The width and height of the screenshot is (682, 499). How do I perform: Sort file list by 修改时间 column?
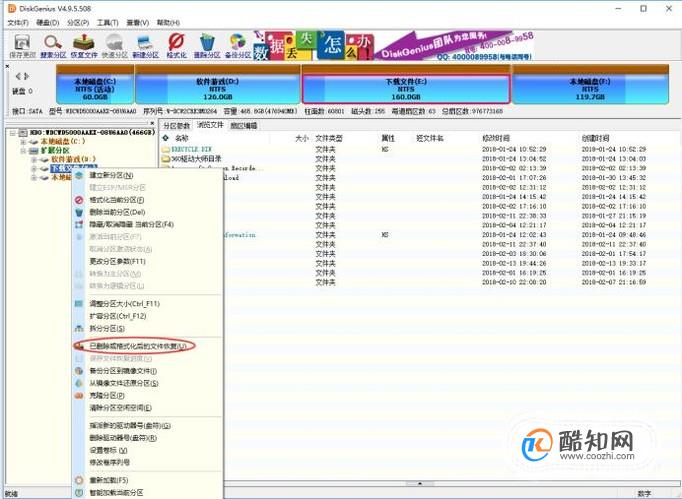click(x=496, y=138)
